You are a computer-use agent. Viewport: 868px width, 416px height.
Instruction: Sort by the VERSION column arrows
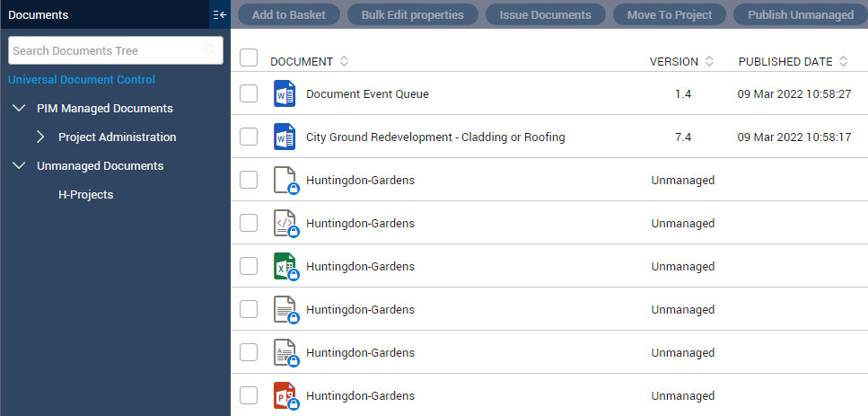click(x=709, y=61)
